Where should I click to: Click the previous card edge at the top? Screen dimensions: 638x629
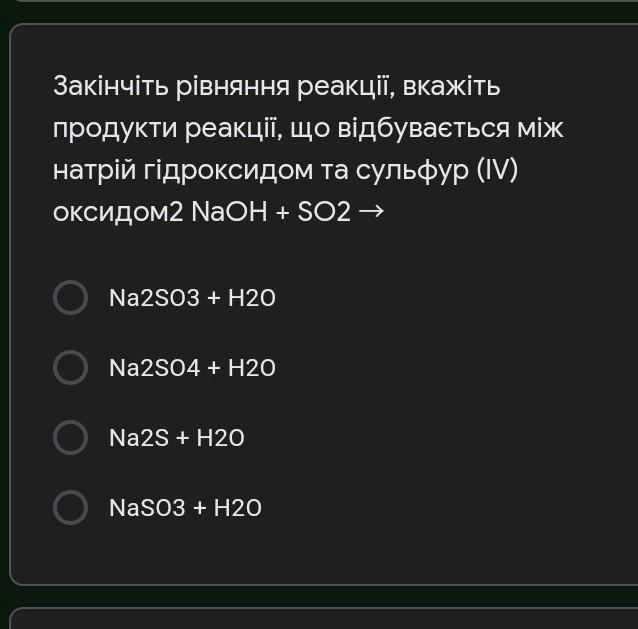pyautogui.click(x=319, y=5)
